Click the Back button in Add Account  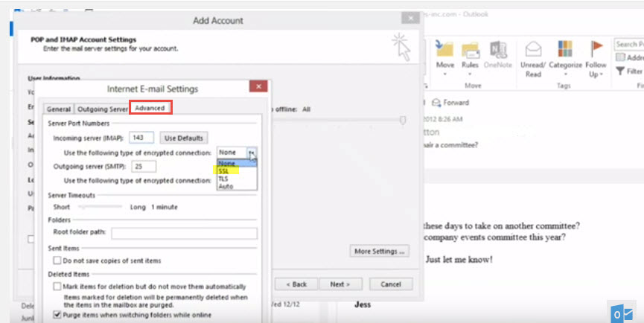tap(296, 284)
